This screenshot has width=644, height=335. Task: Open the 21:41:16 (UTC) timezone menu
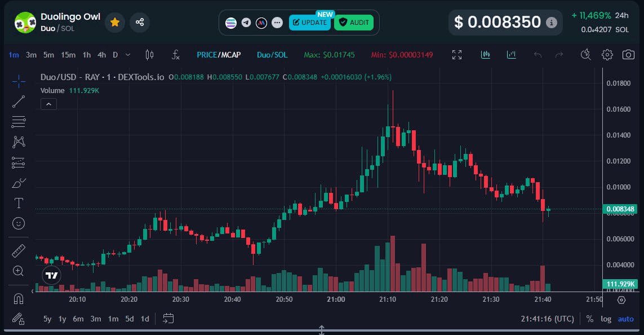[x=547, y=319]
